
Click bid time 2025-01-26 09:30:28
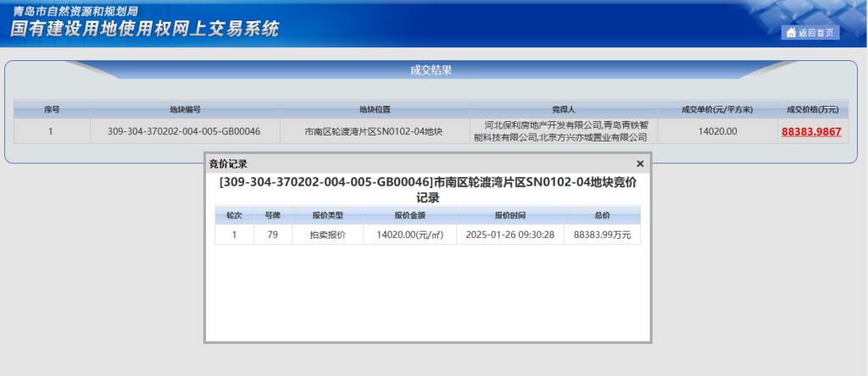[509, 235]
